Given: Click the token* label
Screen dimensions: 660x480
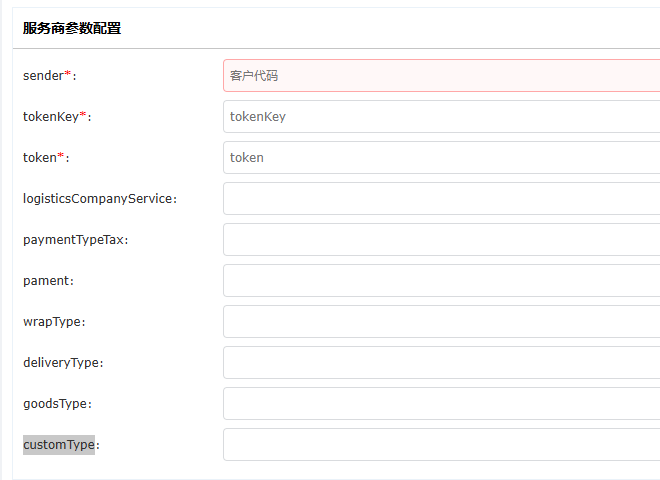Looking at the screenshot, I should point(46,157).
